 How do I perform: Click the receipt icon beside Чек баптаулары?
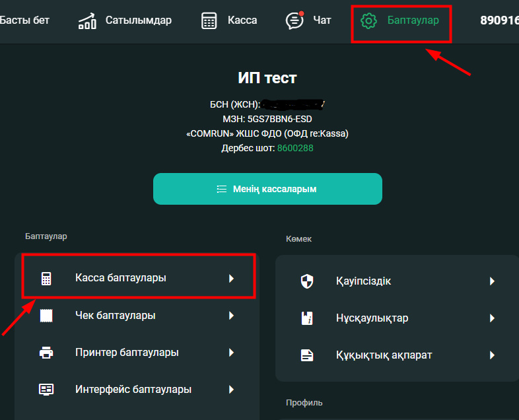[46, 316]
